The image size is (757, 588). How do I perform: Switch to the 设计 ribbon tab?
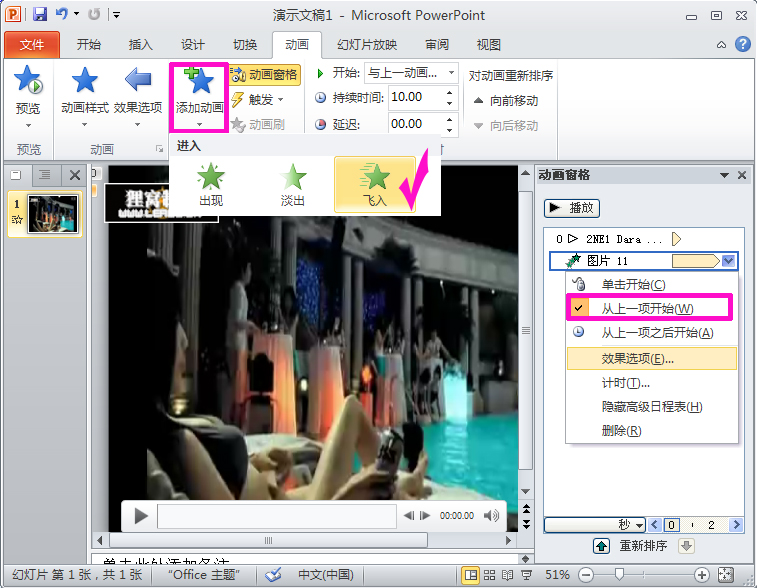click(193, 45)
